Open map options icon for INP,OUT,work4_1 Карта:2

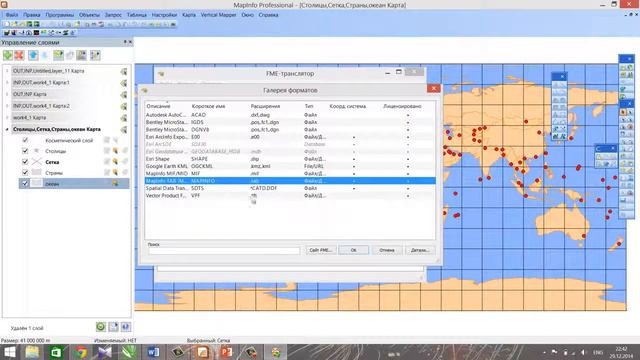tap(123, 107)
